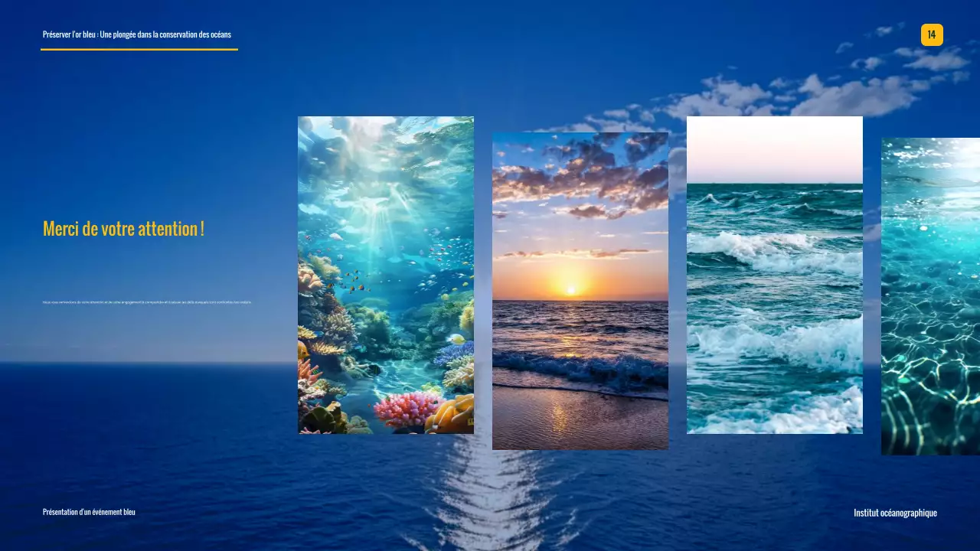Viewport: 980px width, 551px height.
Task: Click the yellow underline beneath the header
Action: pyautogui.click(x=139, y=47)
